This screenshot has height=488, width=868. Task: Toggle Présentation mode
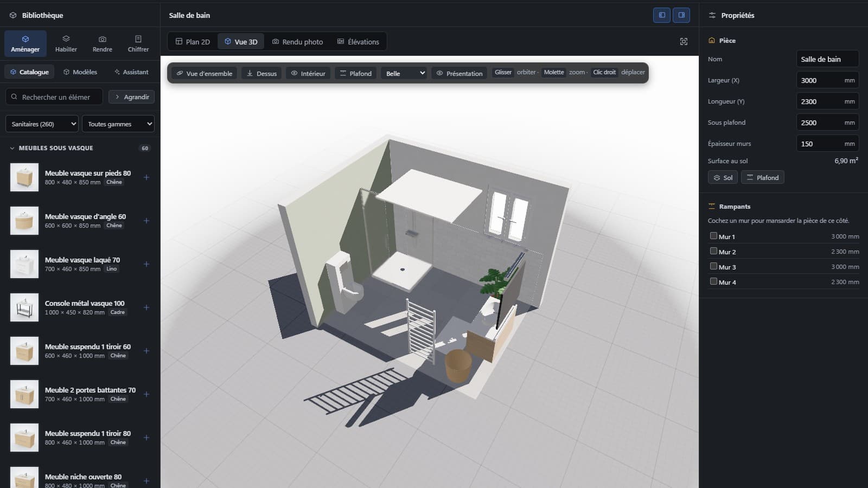click(459, 73)
